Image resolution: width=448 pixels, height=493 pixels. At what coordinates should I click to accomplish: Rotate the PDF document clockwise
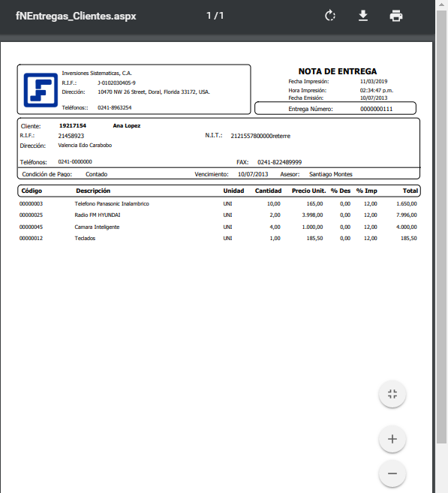pos(329,16)
